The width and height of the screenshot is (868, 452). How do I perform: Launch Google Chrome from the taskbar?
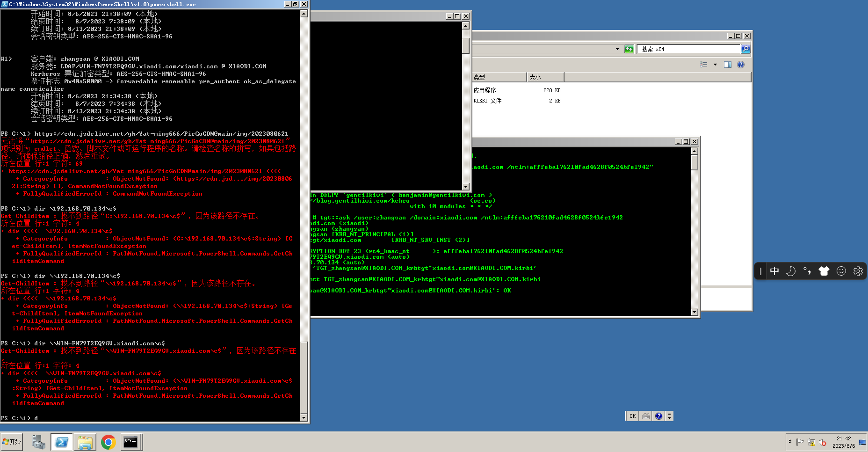pos(108,442)
